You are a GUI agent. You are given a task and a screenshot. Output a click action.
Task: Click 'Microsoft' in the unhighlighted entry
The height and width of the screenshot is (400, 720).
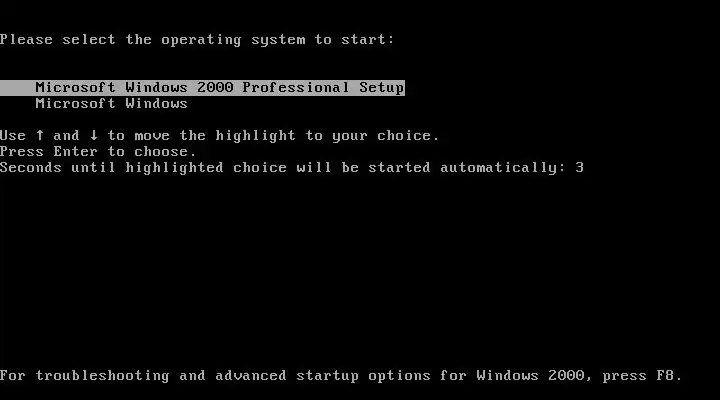[75, 104]
